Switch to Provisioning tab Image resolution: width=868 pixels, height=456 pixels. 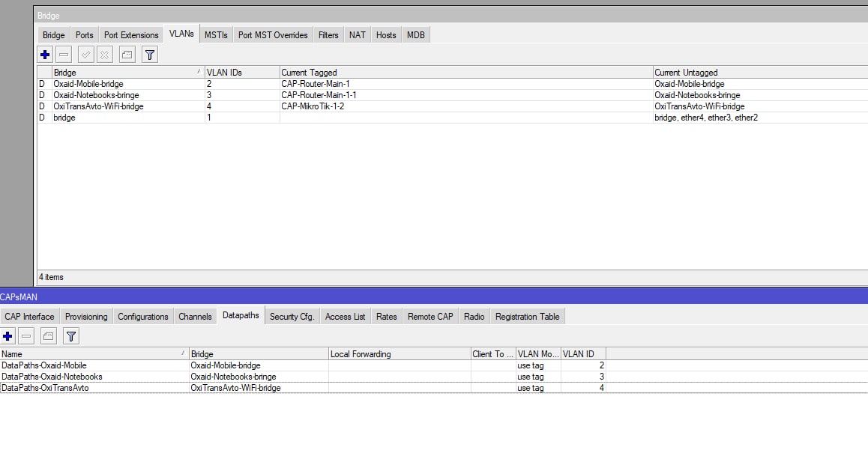pos(85,317)
